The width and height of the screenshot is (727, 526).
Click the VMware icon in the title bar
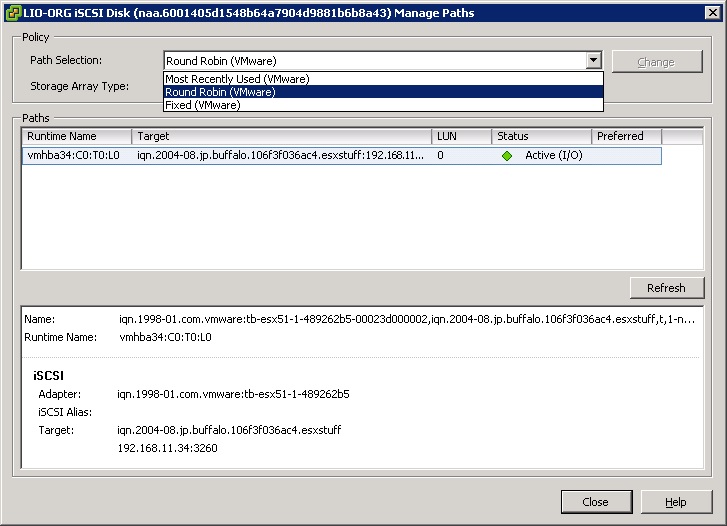pyautogui.click(x=11, y=13)
